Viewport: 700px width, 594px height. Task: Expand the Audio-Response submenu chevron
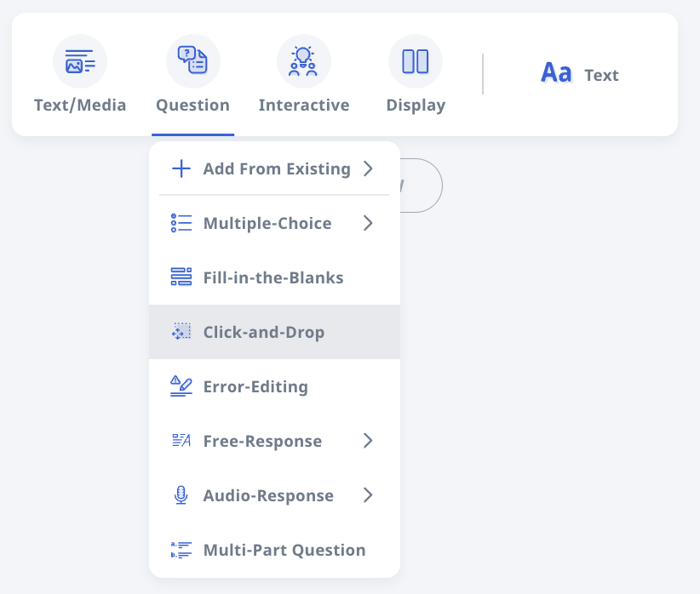368,495
